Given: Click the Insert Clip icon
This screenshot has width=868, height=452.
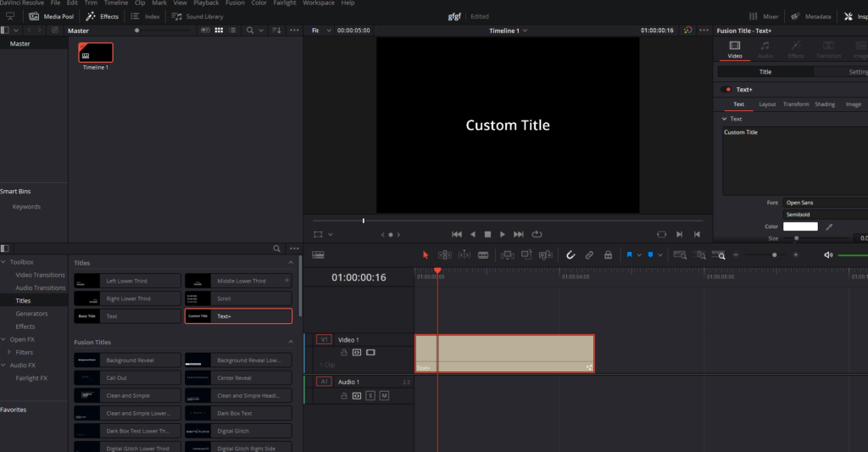Looking at the screenshot, I should (507, 254).
